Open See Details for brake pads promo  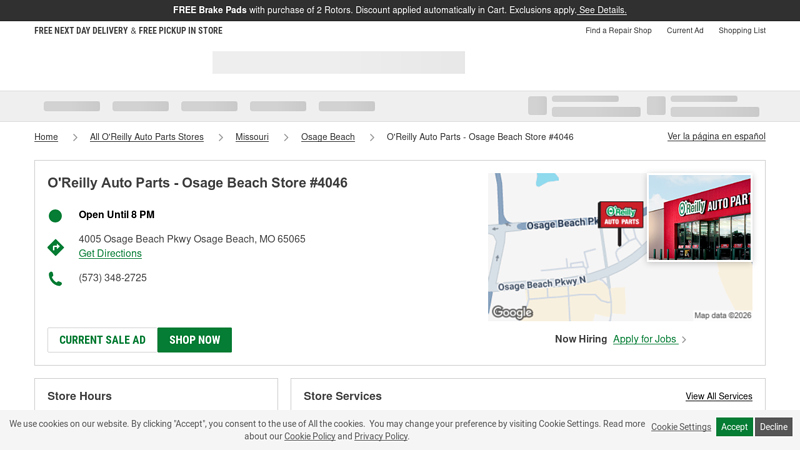click(602, 10)
